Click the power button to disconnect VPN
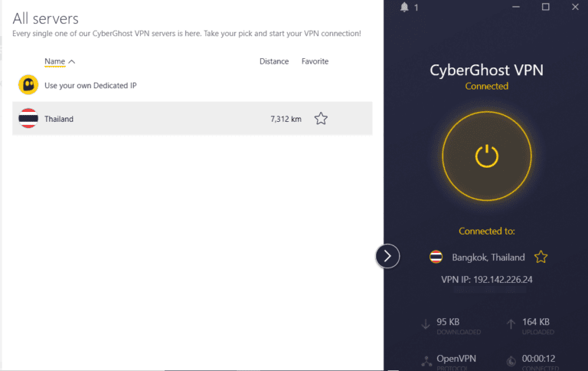The image size is (588, 371). (486, 156)
